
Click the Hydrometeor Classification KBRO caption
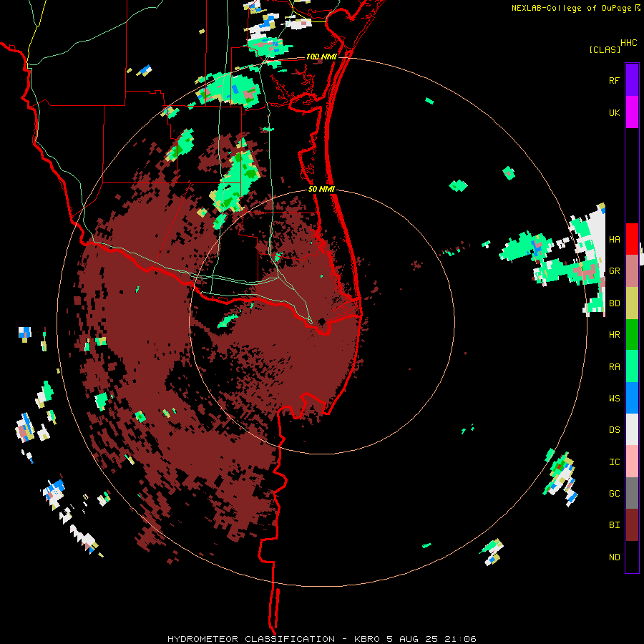pos(321,639)
